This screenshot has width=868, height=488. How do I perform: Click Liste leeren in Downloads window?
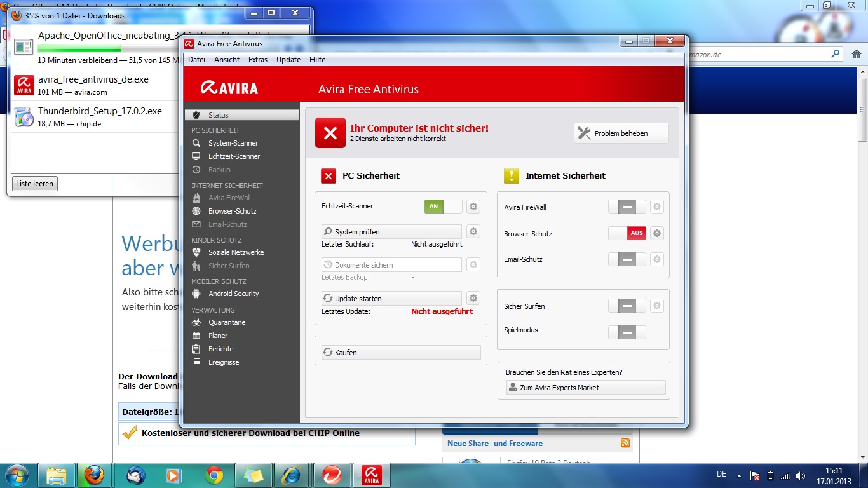[34, 184]
